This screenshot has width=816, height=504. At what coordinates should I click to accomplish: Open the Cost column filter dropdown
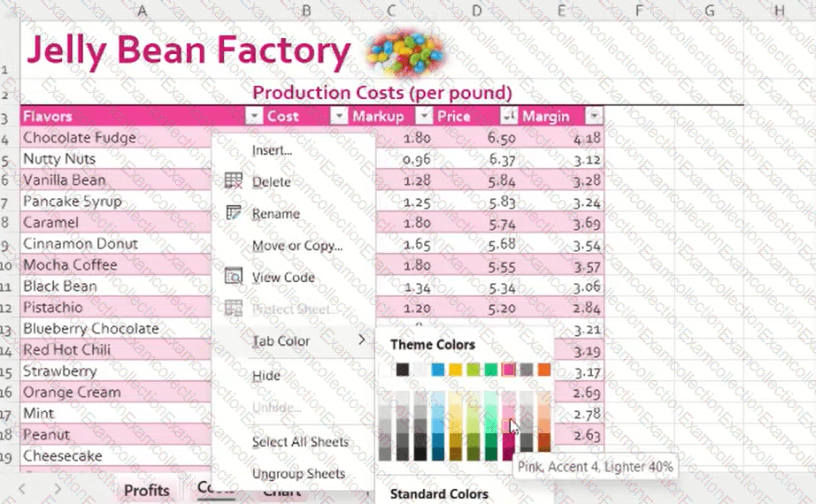(x=339, y=116)
